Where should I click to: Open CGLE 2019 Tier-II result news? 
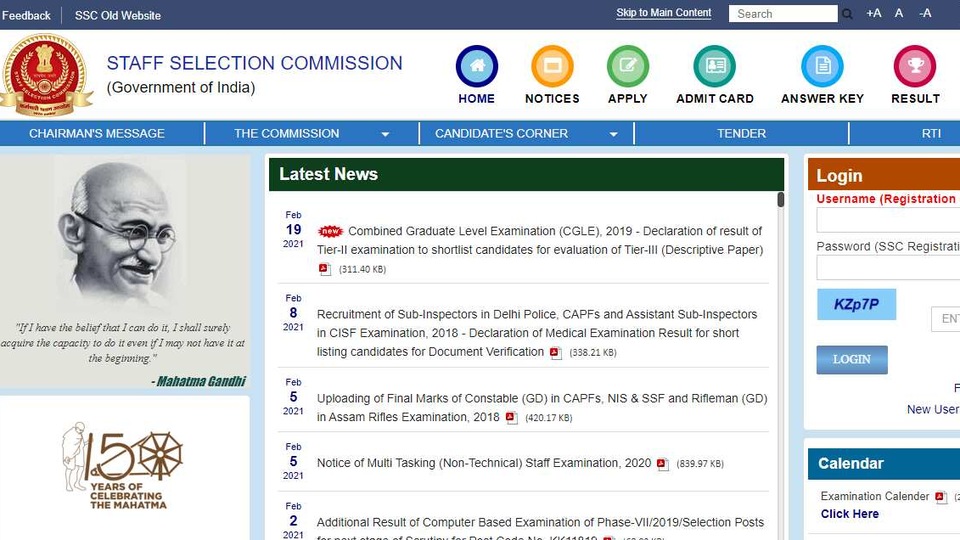(540, 241)
